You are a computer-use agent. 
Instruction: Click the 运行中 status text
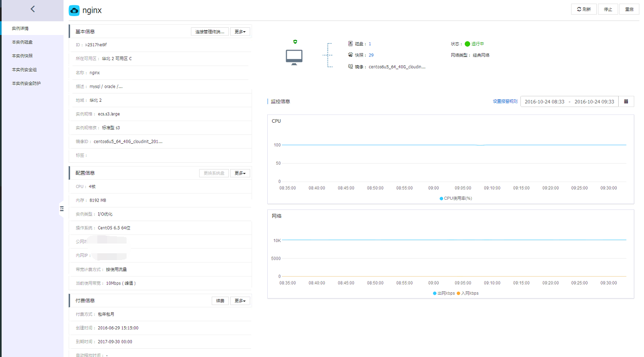[478, 44]
